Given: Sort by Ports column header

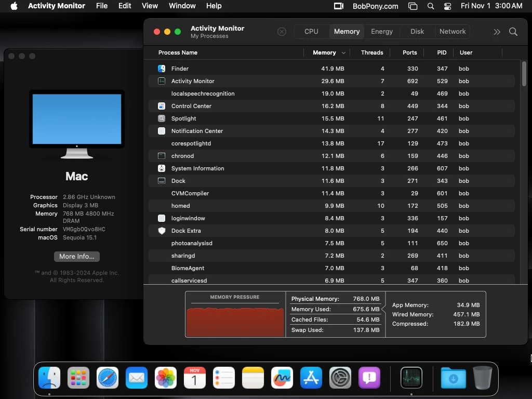Looking at the screenshot, I should pyautogui.click(x=409, y=52).
